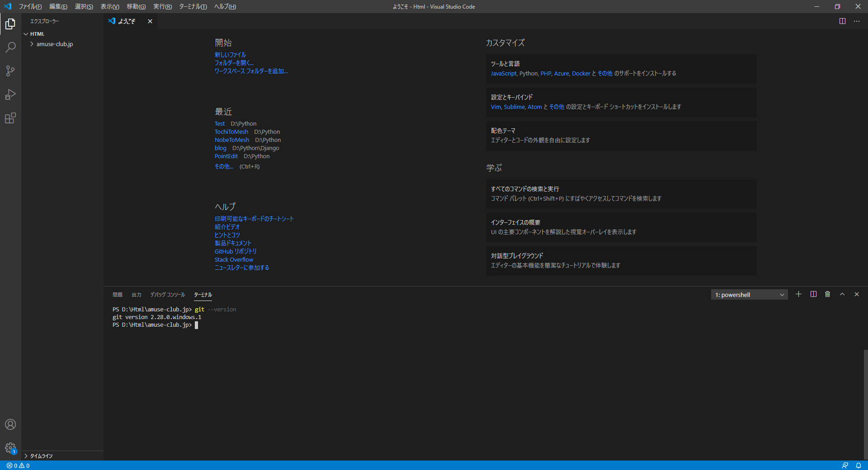Switch to the 問題 panel tab
The width and height of the screenshot is (868, 470).
tap(117, 294)
